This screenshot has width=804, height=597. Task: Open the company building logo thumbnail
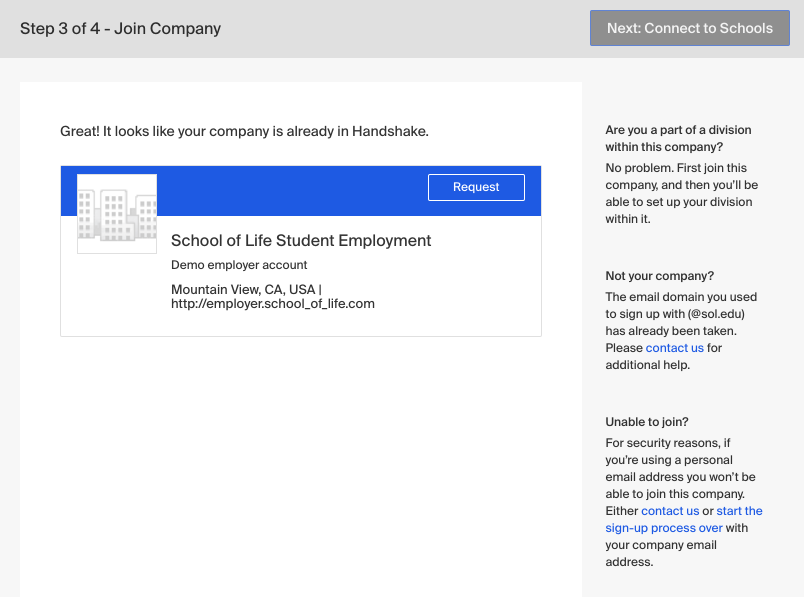[117, 213]
